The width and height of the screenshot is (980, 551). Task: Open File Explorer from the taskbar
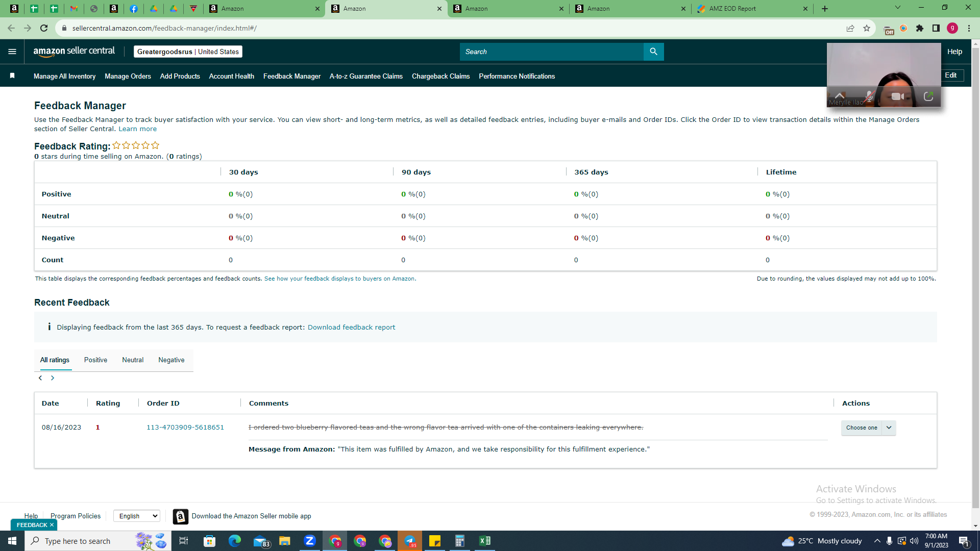285,541
